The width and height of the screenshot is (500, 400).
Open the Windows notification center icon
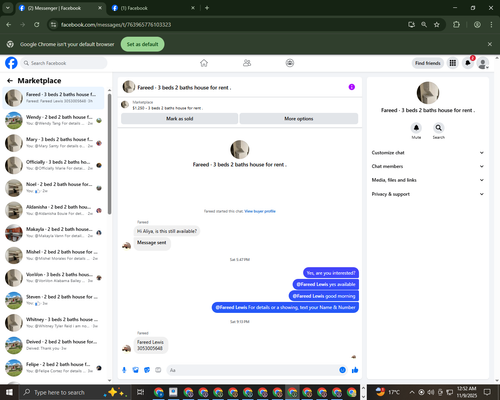tap(487, 392)
